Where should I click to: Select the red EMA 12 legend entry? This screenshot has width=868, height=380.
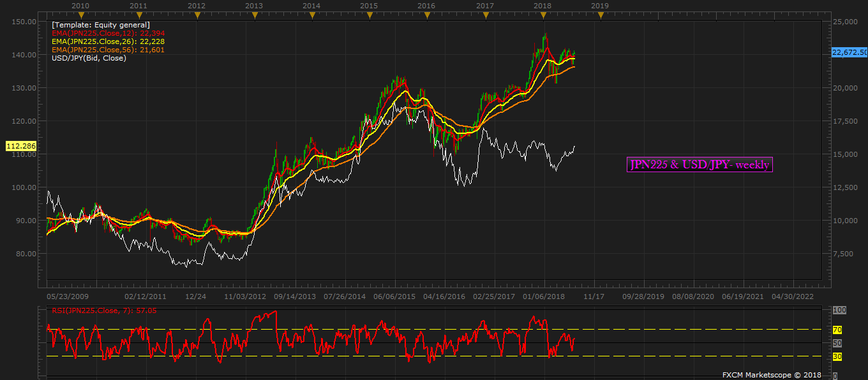108,33
